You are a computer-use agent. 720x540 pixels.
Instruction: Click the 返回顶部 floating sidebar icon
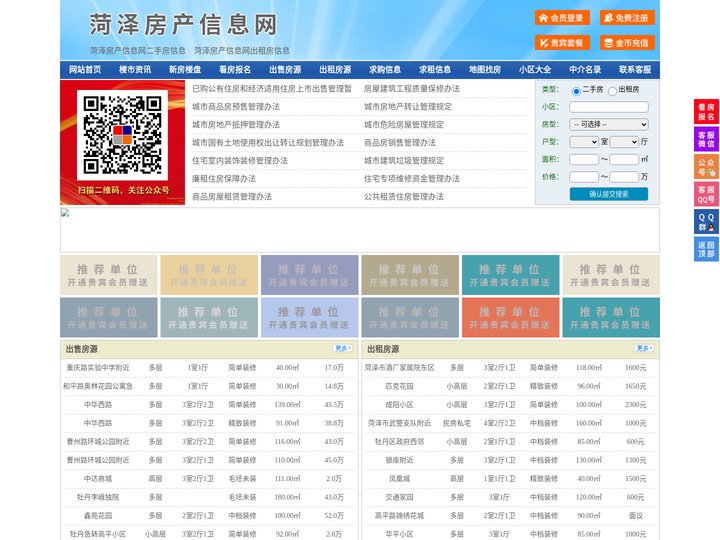706,249
